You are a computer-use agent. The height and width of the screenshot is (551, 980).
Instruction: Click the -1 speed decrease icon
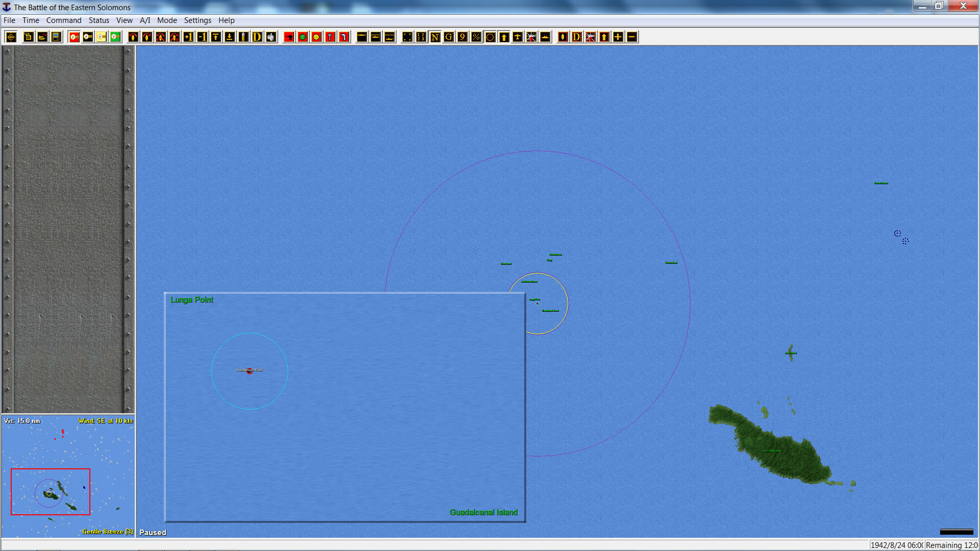click(202, 37)
